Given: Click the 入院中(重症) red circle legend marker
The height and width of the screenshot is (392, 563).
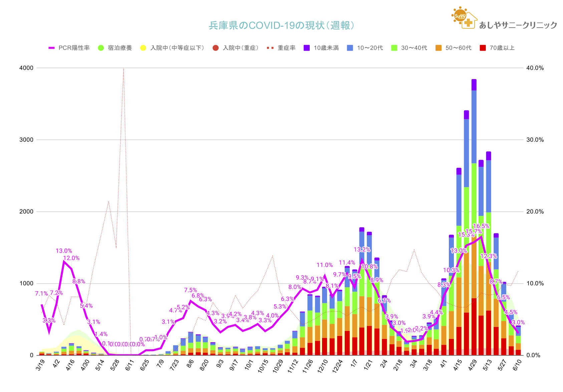Looking at the screenshot, I should point(216,48).
